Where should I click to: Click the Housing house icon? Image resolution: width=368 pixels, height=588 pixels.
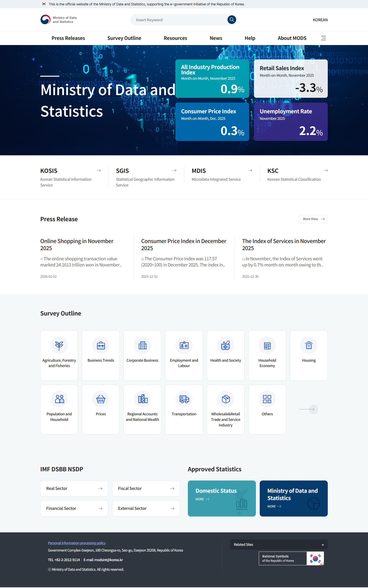pos(309,345)
